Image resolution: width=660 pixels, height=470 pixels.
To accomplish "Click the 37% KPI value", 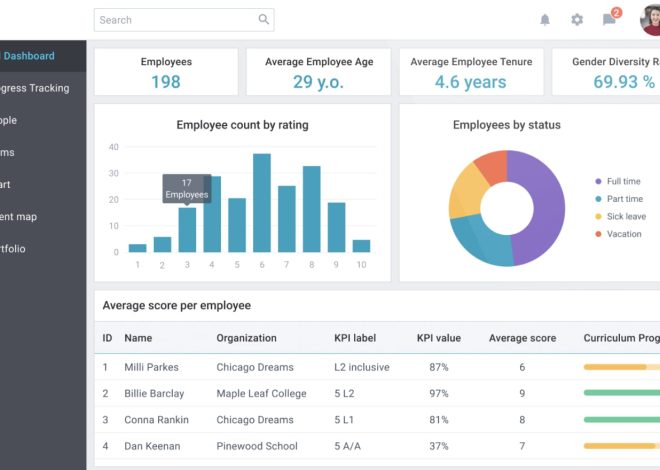I will (x=439, y=446).
